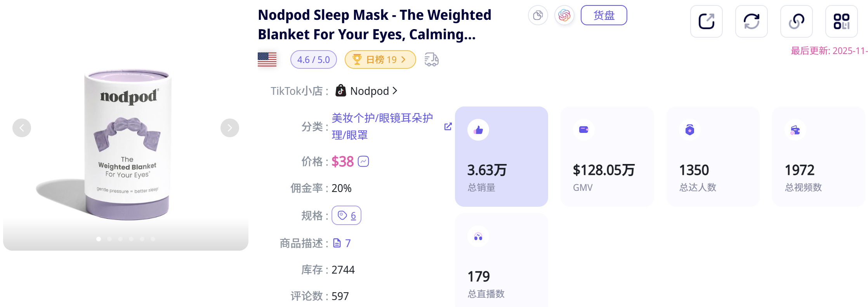This screenshot has width=868, height=307.
Task: Go to previous image with left carousel arrow
Action: 22,127
